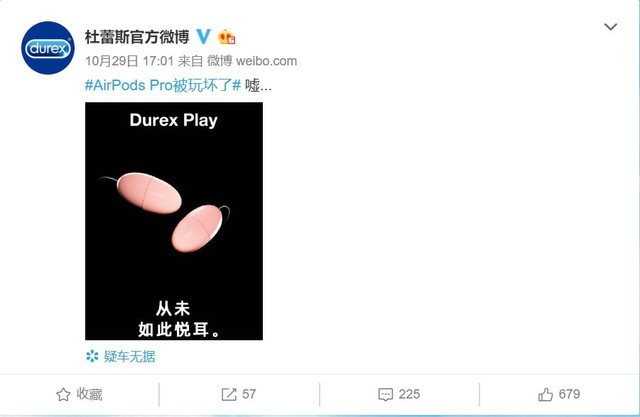Enlarge the Durex Play image thumbnail
640x417 pixels.
click(174, 221)
